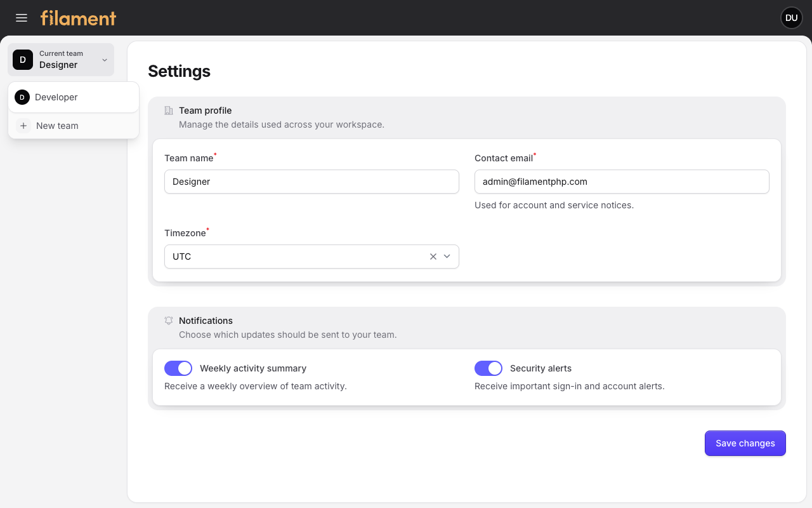812x508 pixels.
Task: Click the Developer team avatar icon
Action: point(22,97)
